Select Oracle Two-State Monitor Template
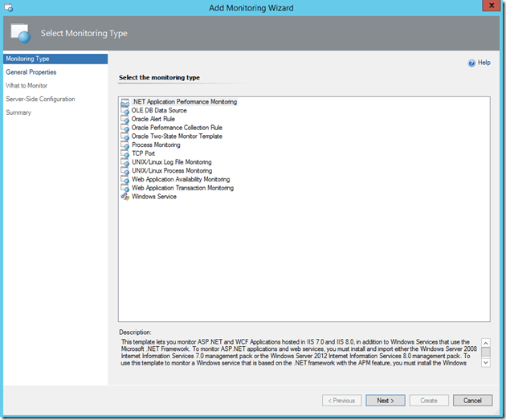 pyautogui.click(x=177, y=137)
